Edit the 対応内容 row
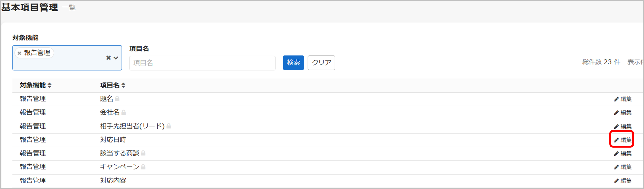 (x=622, y=181)
